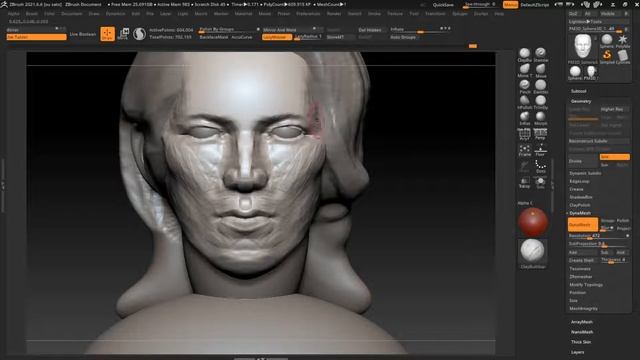
Task: Open the Render menu
Action: [334, 14]
